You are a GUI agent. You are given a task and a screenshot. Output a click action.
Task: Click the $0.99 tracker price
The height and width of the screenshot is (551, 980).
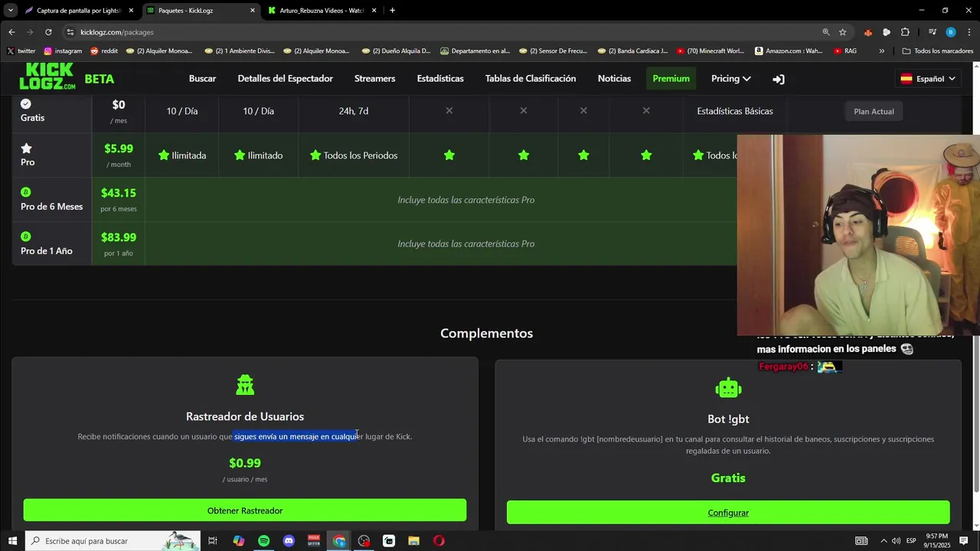(245, 463)
